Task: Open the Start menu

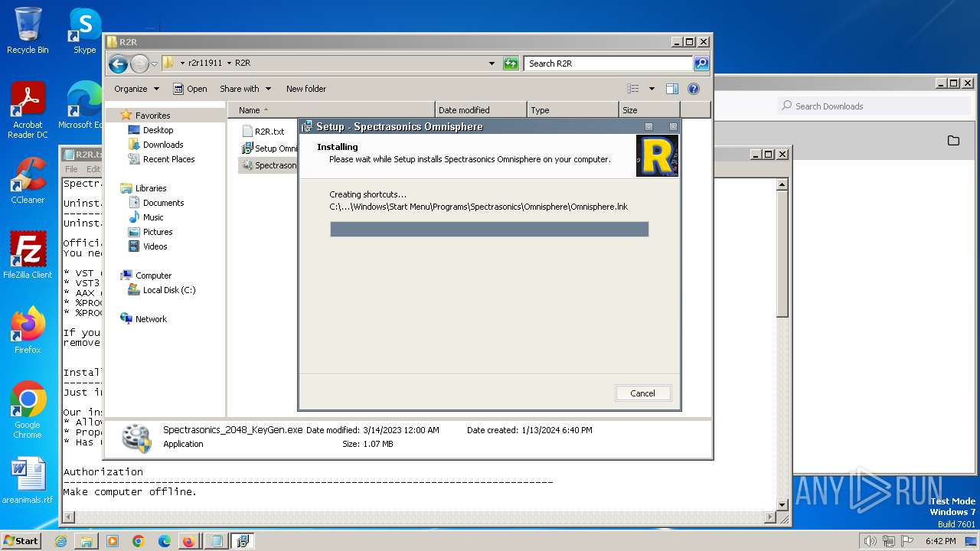Action: 21,541
